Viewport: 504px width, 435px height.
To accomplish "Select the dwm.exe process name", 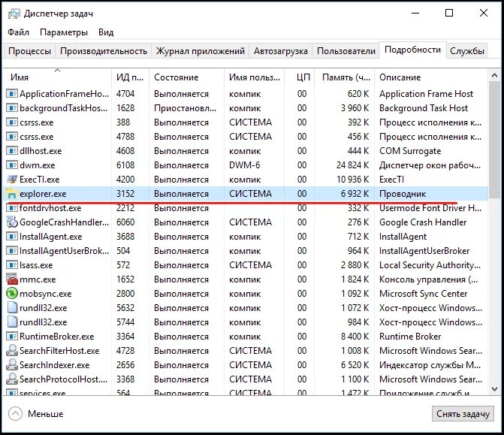I will (38, 165).
